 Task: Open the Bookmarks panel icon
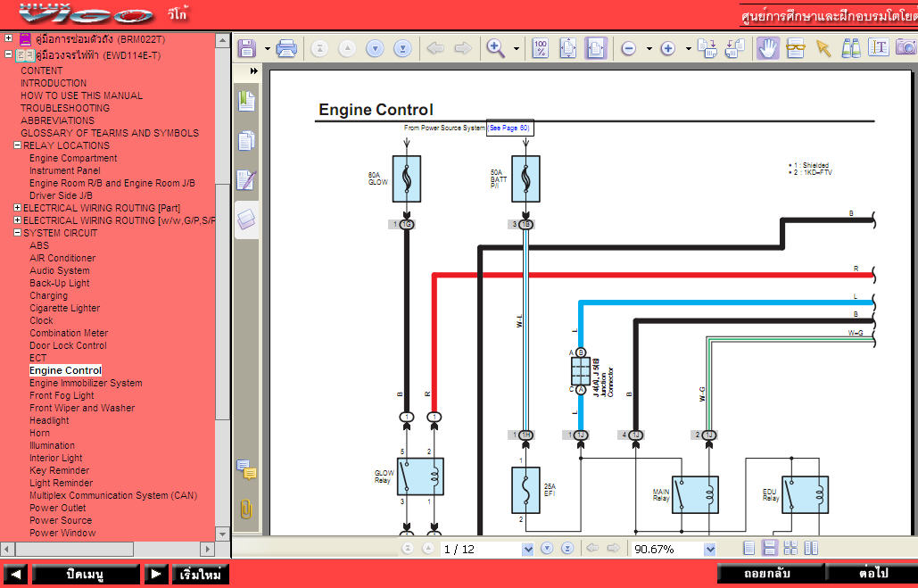(x=246, y=102)
